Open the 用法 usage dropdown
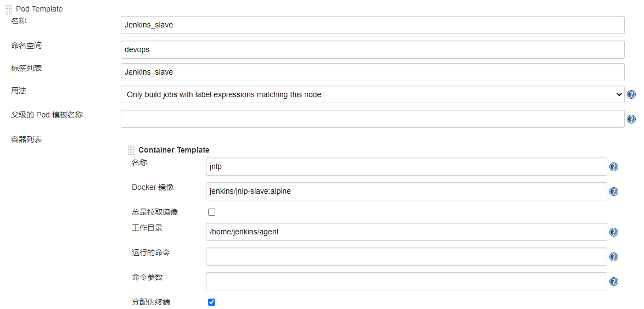 point(372,94)
